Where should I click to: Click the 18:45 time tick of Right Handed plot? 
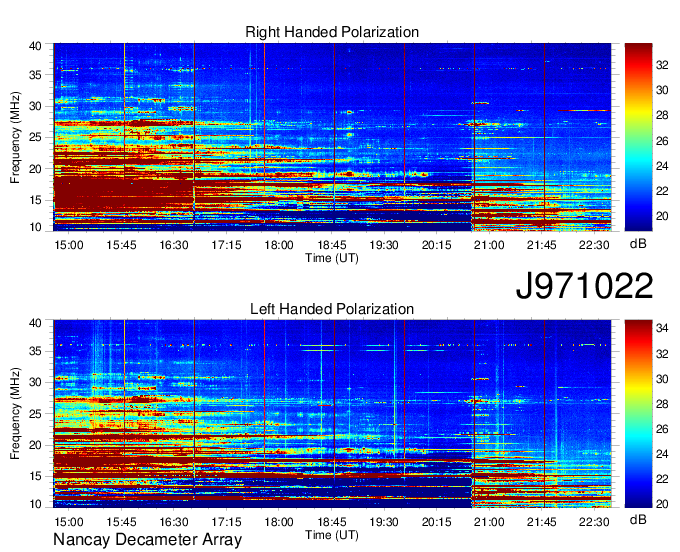[x=332, y=245]
